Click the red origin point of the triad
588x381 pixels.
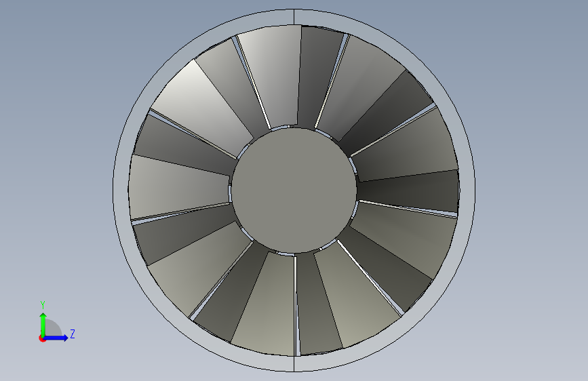(x=42, y=338)
